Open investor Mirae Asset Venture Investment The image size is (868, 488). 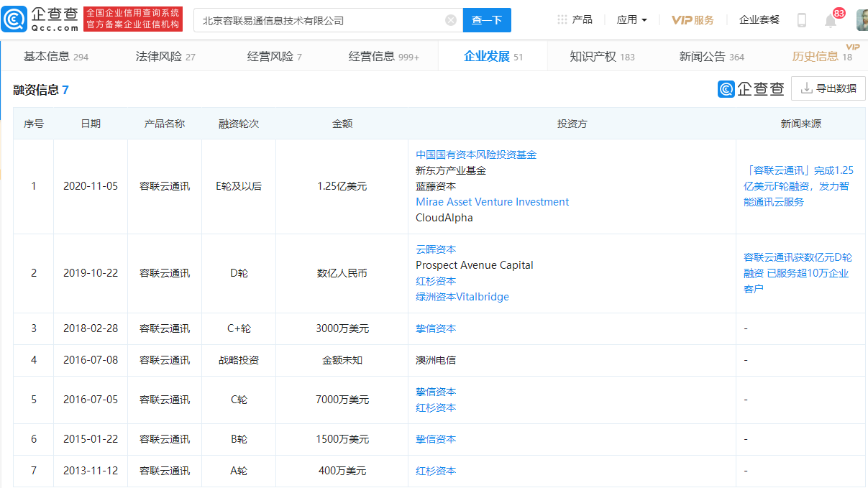493,202
